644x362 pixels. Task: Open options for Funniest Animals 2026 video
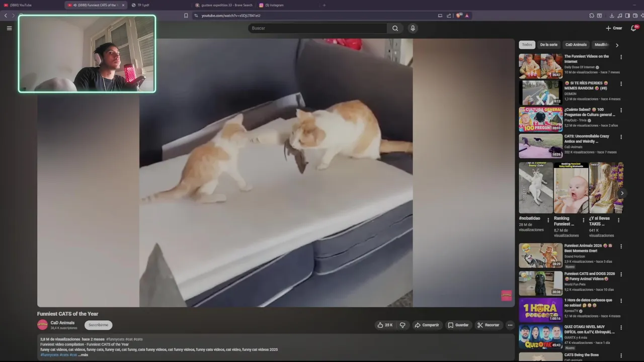tap(621, 246)
